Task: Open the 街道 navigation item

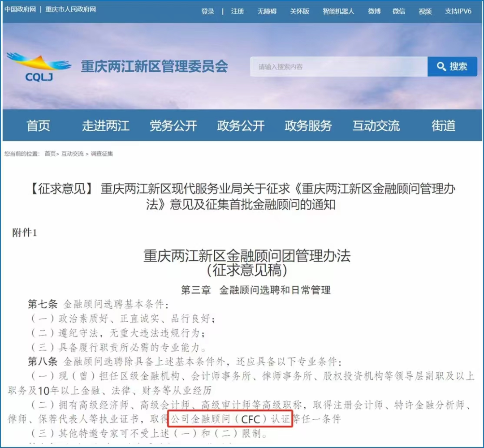Action: 443,126
